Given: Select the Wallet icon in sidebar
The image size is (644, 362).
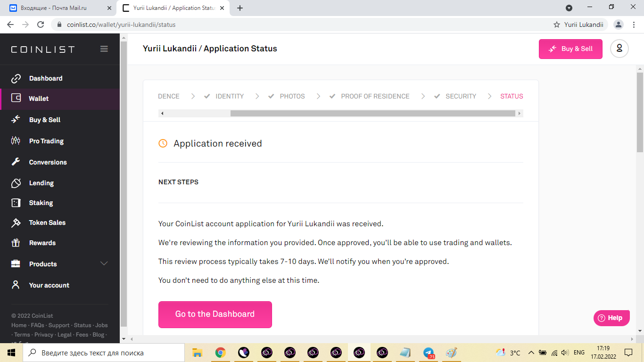Looking at the screenshot, I should (16, 99).
